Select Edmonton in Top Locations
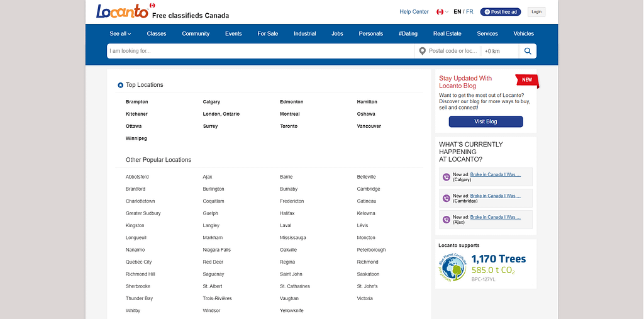 click(x=292, y=102)
